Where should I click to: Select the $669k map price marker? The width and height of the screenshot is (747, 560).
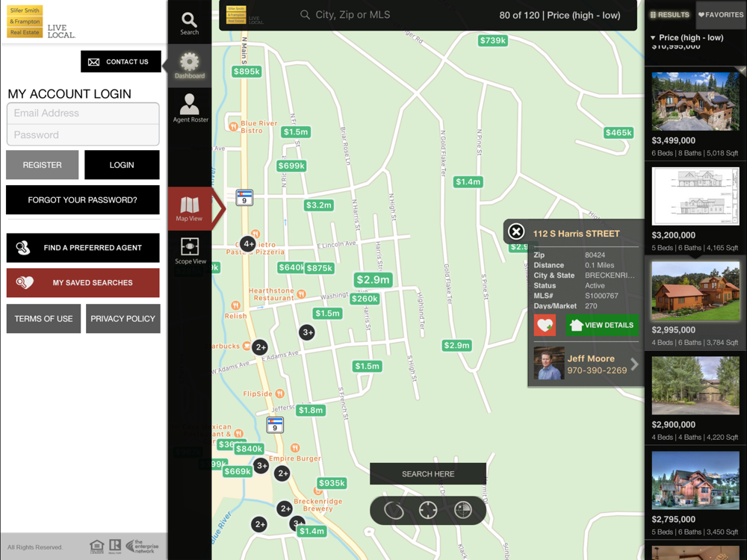[238, 471]
